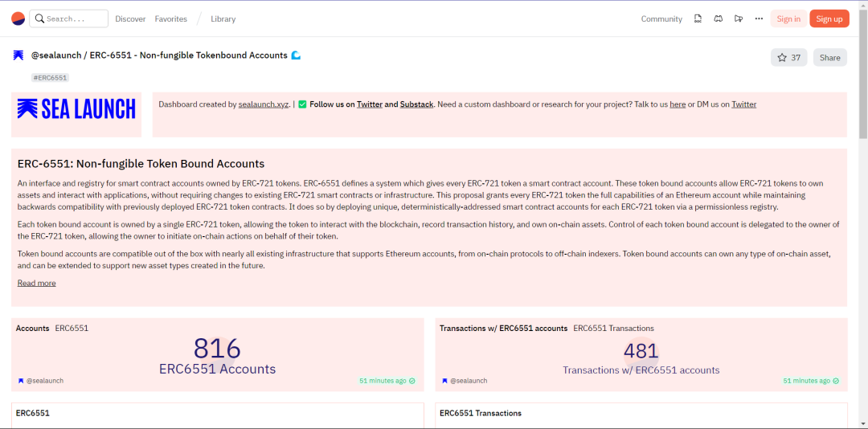Click the sealaunch avatar beside dashboard title
Screen dimensions: 868x429
point(18,55)
